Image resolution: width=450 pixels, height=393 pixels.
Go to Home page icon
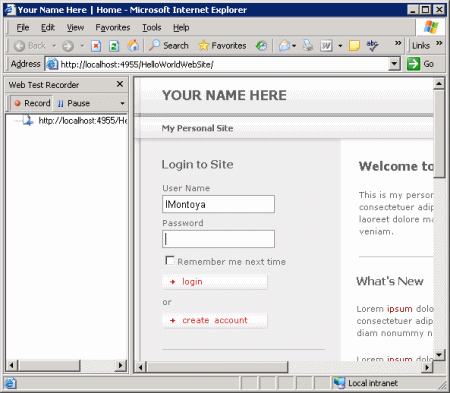[133, 46]
